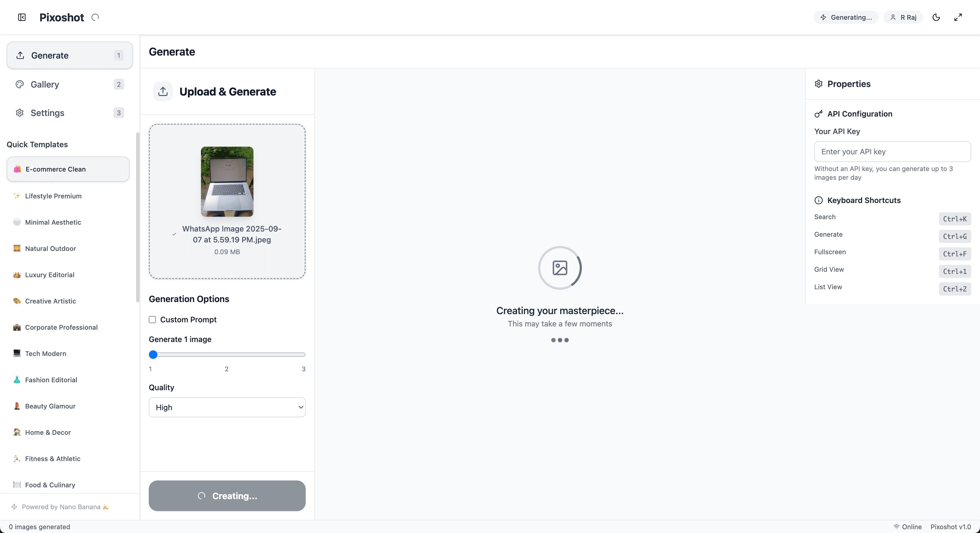Select the Tech Modern quick template
980x533 pixels.
coord(45,353)
